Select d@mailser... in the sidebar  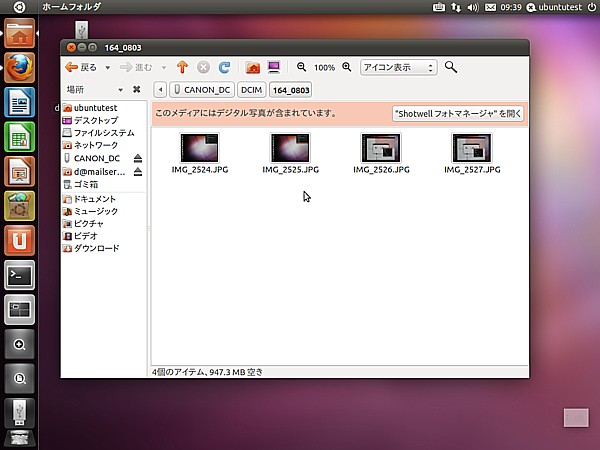click(x=96, y=172)
